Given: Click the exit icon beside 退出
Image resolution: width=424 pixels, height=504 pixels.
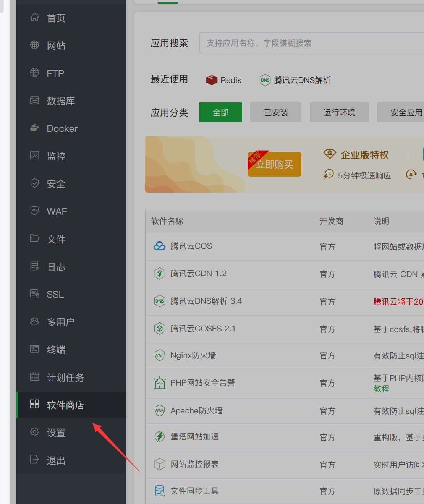Looking at the screenshot, I should coord(34,460).
